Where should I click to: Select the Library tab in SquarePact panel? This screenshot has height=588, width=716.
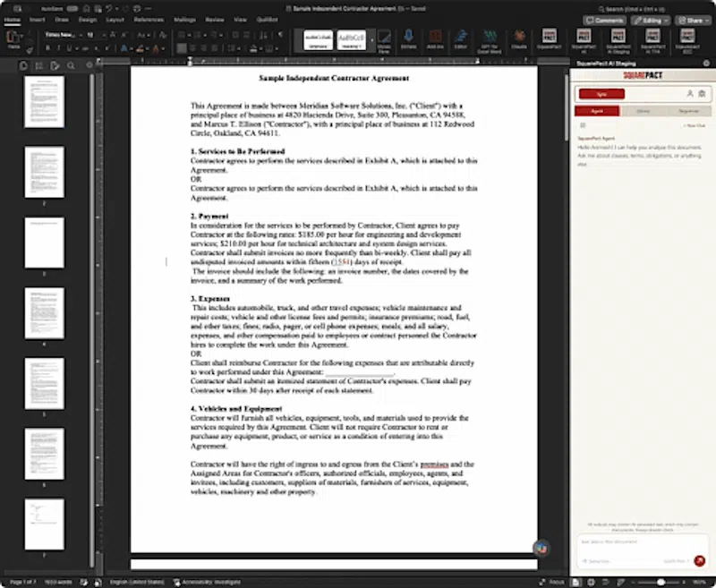643,111
